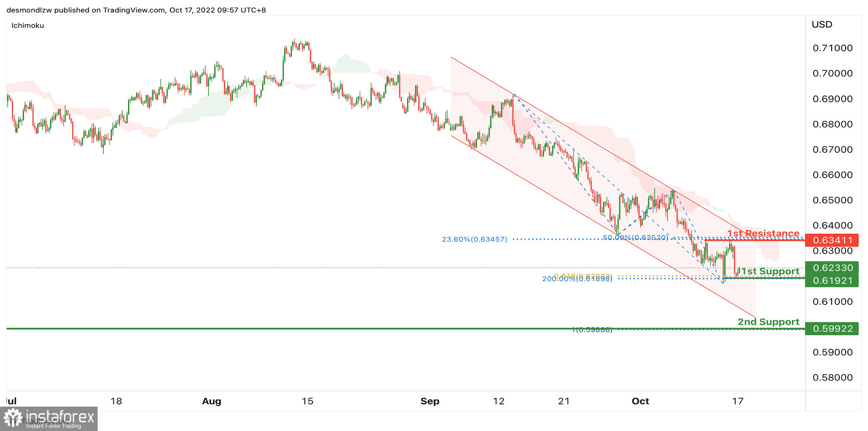The image size is (868, 431).
Task: Click the 200.00% Fibonacci extension label
Action: (x=577, y=279)
